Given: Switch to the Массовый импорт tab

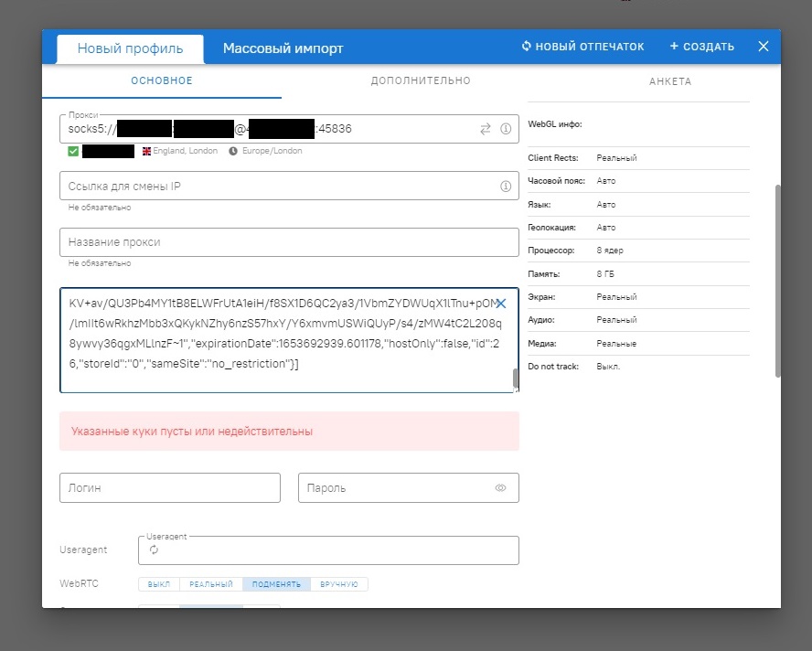Looking at the screenshot, I should click(283, 48).
